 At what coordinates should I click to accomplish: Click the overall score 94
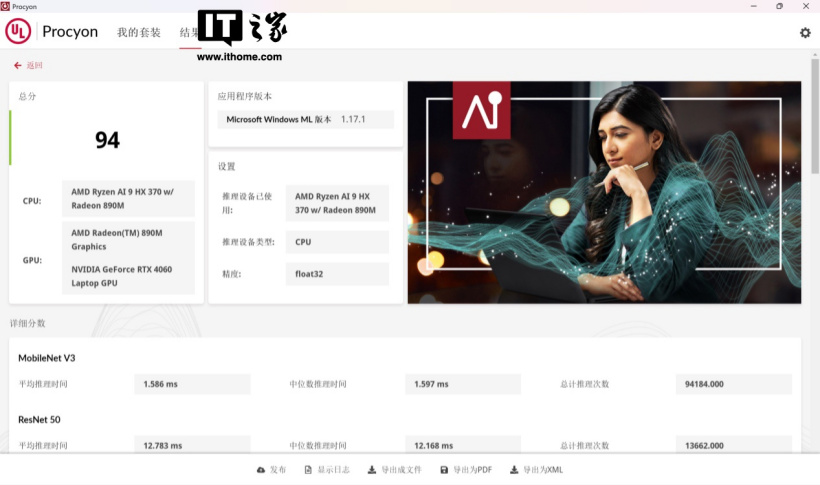tap(107, 141)
